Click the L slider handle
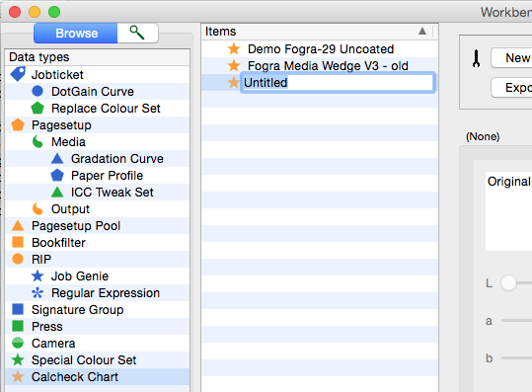The image size is (532, 392). (x=508, y=282)
